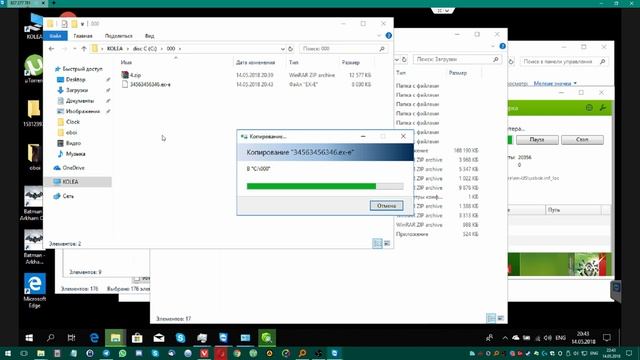Open Explorer help blue question icon

pyautogui.click(x=389, y=36)
